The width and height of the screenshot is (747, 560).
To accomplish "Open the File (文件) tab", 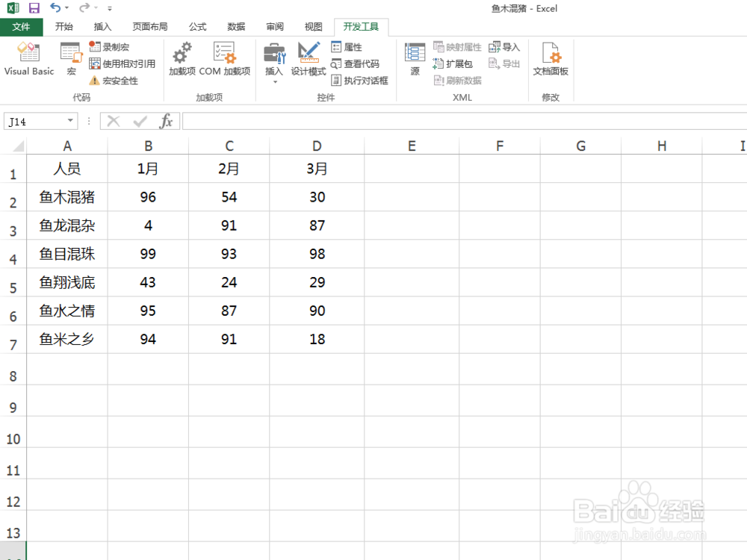I will pos(22,27).
